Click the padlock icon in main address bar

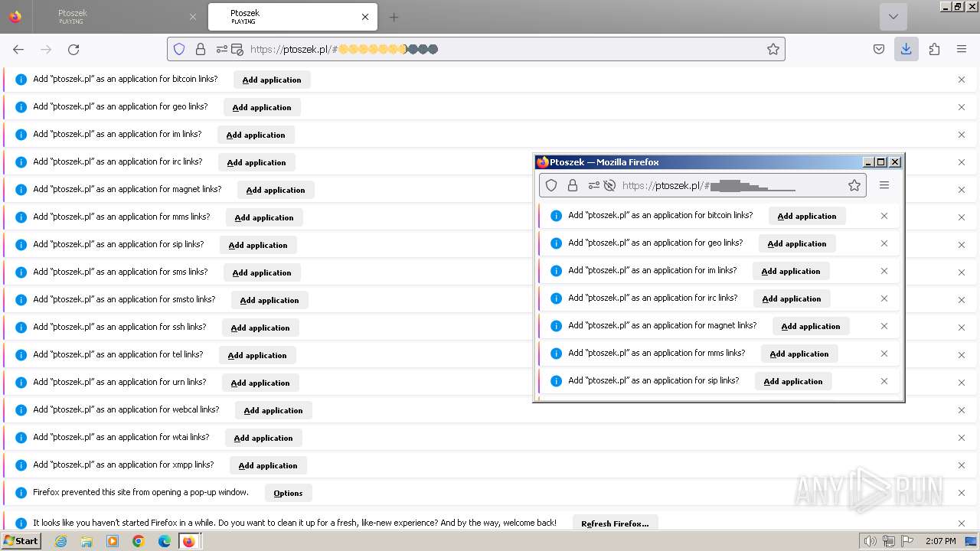click(201, 49)
